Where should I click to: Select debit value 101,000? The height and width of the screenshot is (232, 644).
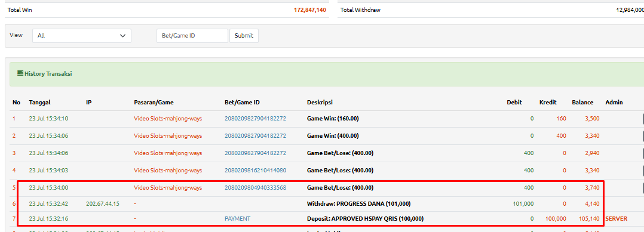point(523,203)
